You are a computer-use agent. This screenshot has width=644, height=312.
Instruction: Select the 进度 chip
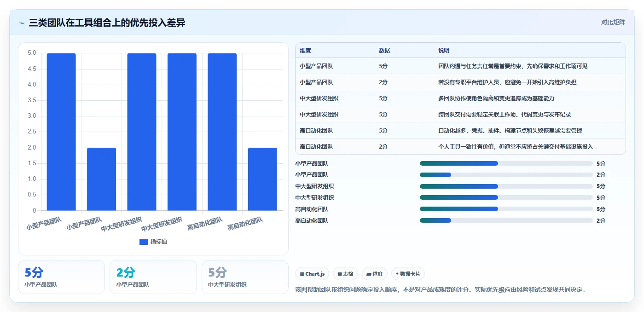point(375,274)
